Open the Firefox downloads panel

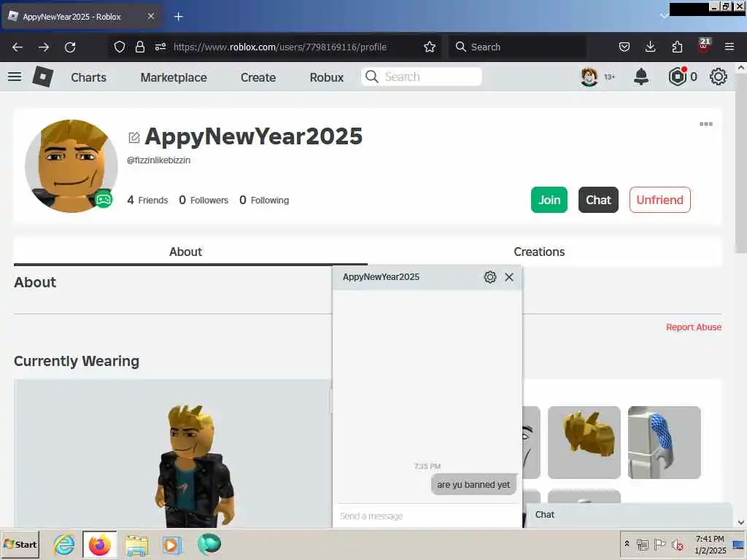coord(650,47)
